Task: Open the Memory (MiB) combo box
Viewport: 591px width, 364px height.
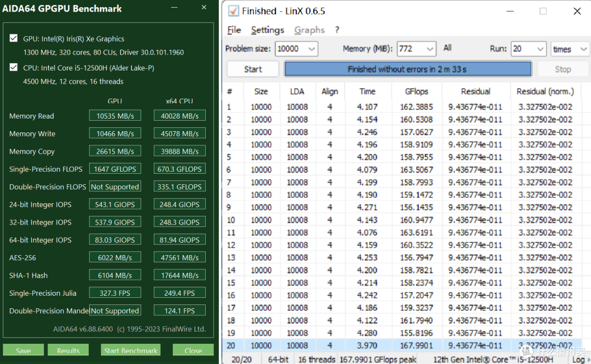Action: coord(430,49)
